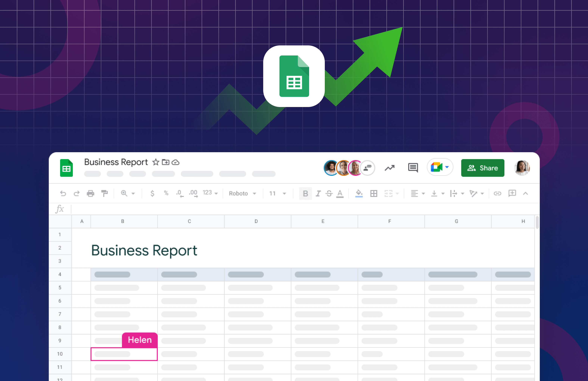Apply percent format icon
This screenshot has height=381, width=588.
tap(166, 193)
